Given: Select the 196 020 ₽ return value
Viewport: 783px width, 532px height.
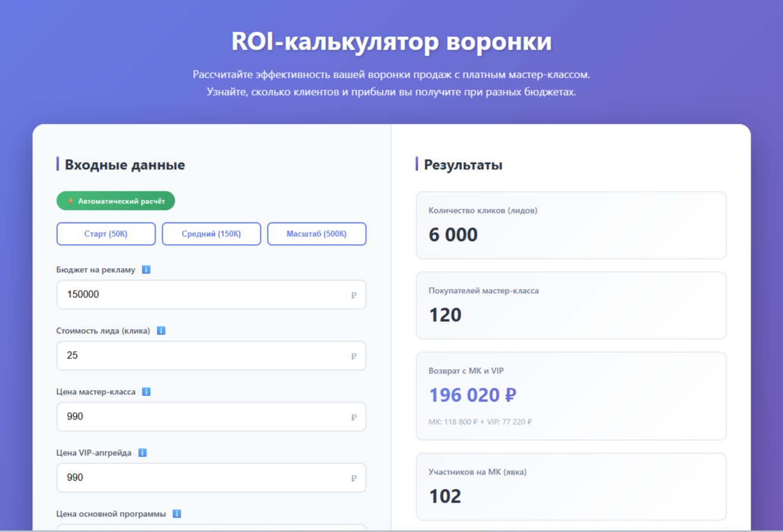Looking at the screenshot, I should pos(472,395).
